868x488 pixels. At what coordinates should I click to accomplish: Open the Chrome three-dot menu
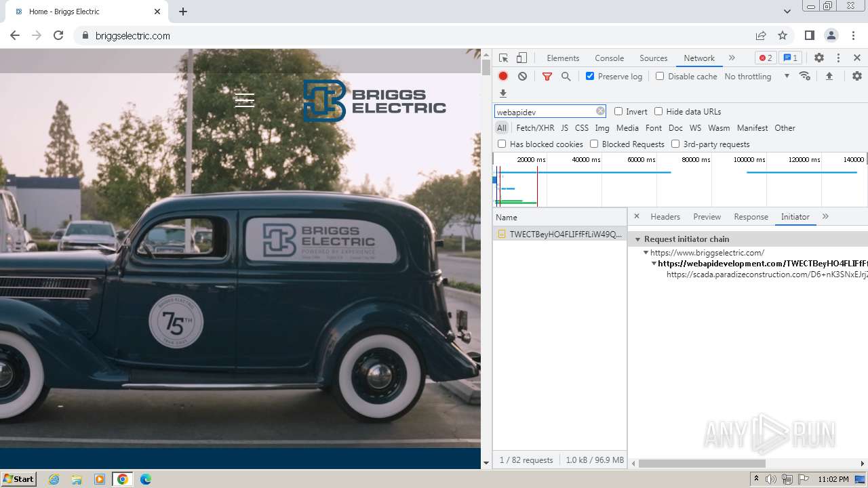click(853, 35)
